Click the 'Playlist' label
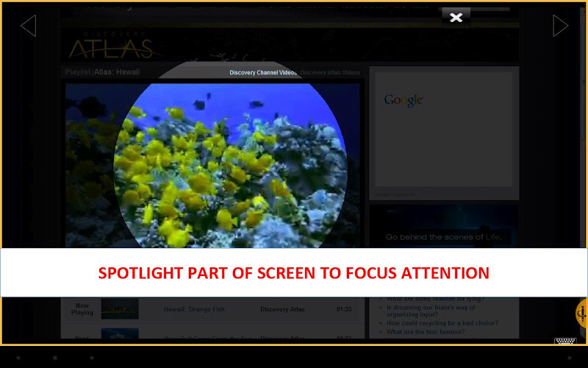The width and height of the screenshot is (588, 368). (78, 72)
